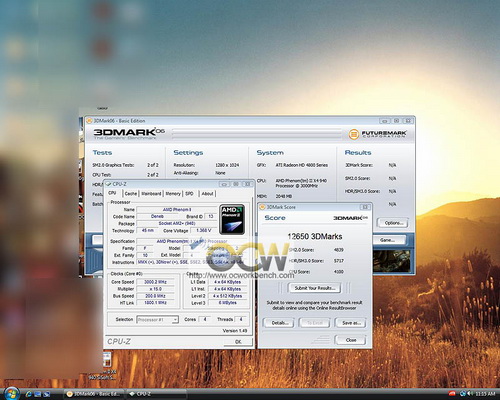
Task: Click the 3DMark Score title bar icon
Action: pyautogui.click(x=263, y=207)
